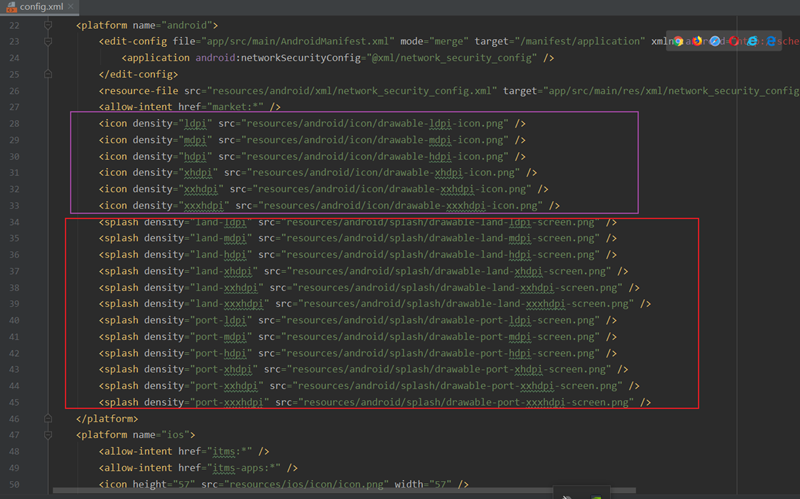Click "resources/android/splash/drawable-port-xhdpi-screen.png" path
Screen dimensions: 800x499
[x=449, y=369]
